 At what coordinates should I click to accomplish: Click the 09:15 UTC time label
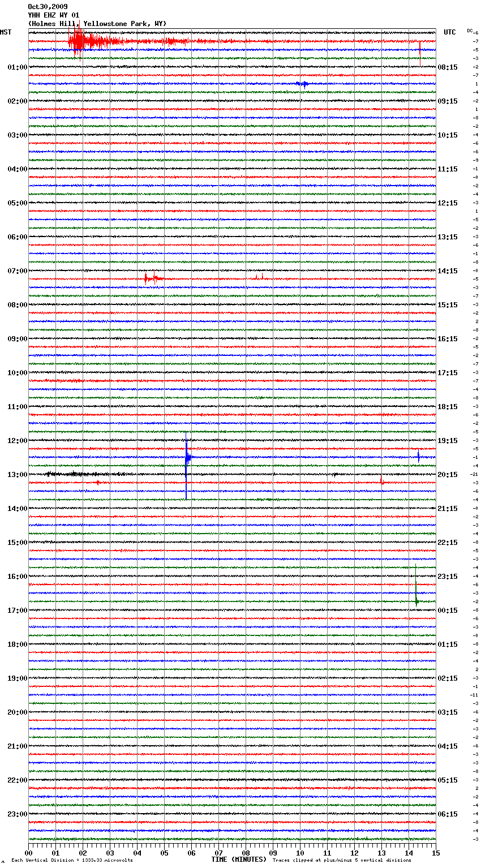(448, 101)
